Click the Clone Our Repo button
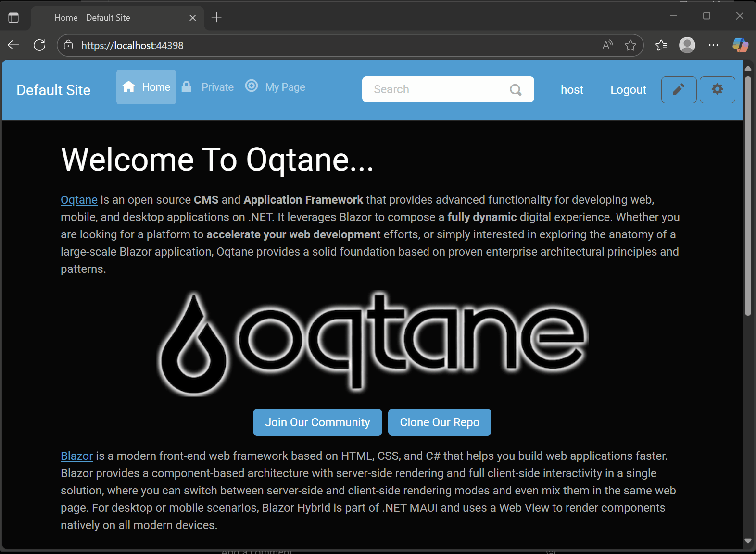This screenshot has width=756, height=554. click(x=440, y=422)
